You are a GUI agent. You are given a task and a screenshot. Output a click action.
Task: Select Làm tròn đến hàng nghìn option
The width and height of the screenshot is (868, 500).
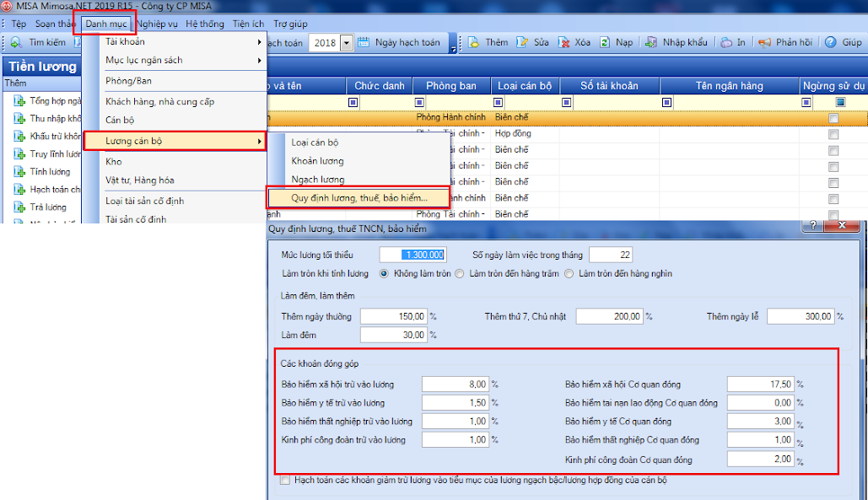(x=569, y=274)
